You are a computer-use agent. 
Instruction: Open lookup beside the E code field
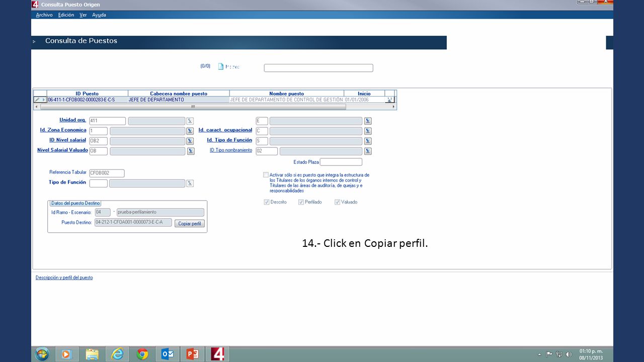pos(368,121)
